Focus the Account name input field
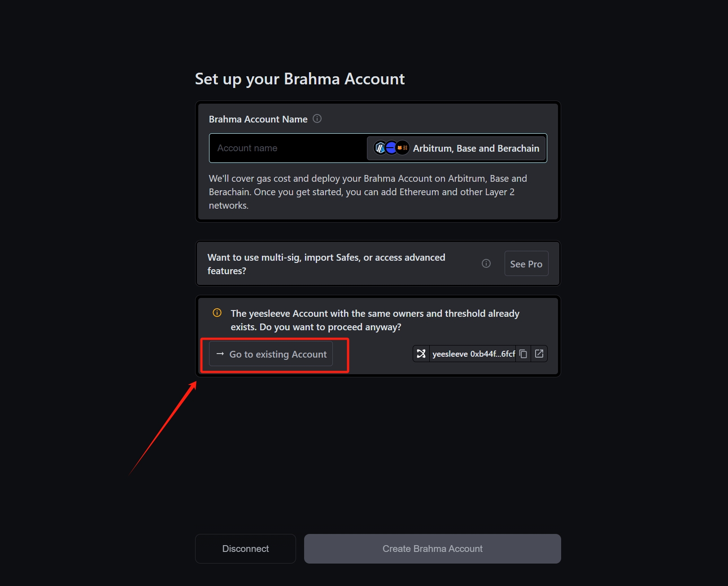This screenshot has height=586, width=728. click(288, 148)
